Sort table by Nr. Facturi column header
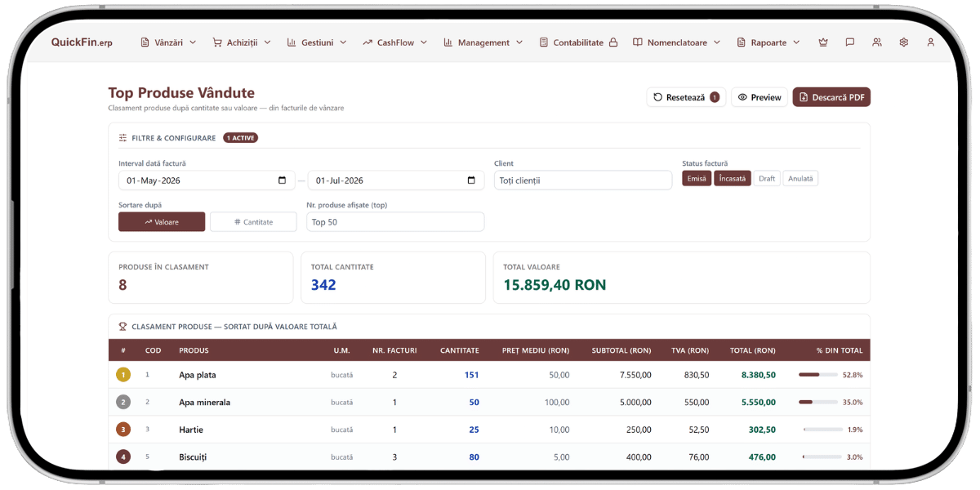 (x=394, y=350)
